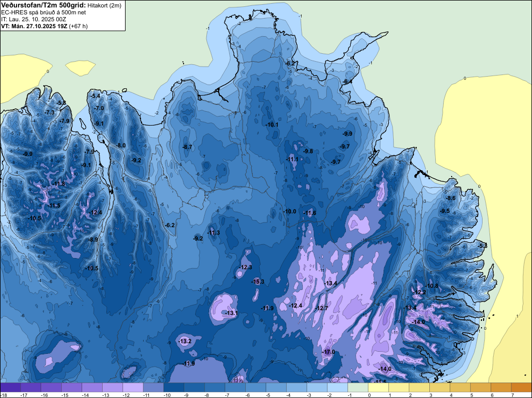Click the -10.1 temperature value

pos(272,125)
